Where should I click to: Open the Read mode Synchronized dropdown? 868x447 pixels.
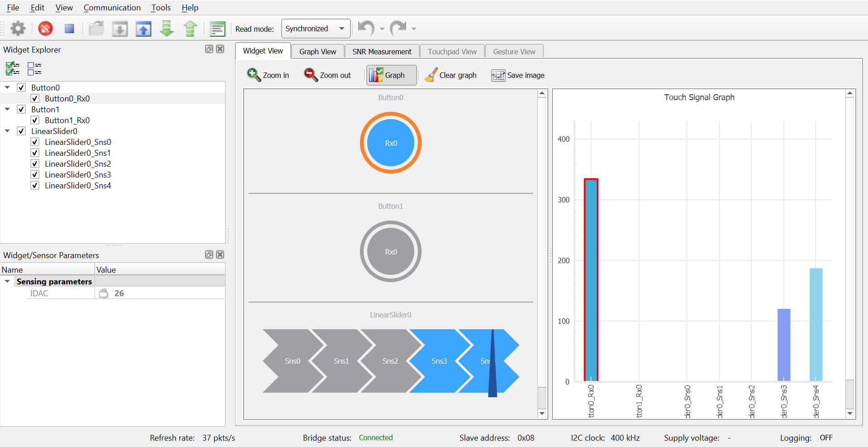click(x=316, y=29)
